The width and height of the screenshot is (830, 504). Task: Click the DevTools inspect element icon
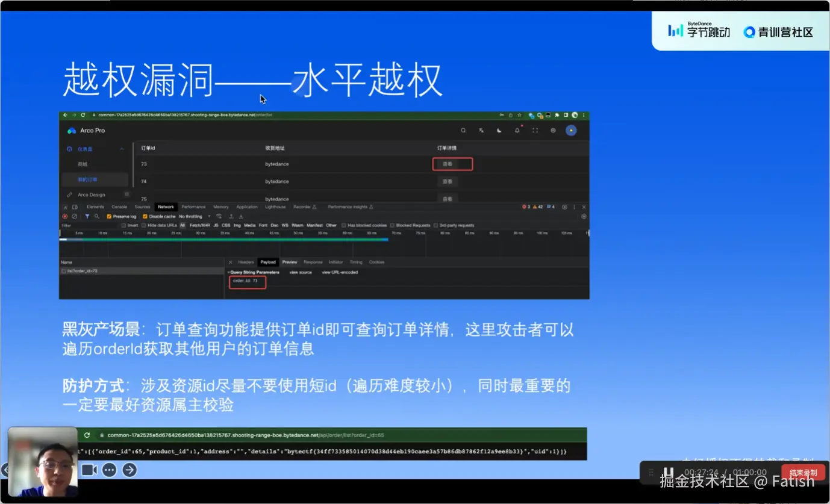pyautogui.click(x=66, y=207)
